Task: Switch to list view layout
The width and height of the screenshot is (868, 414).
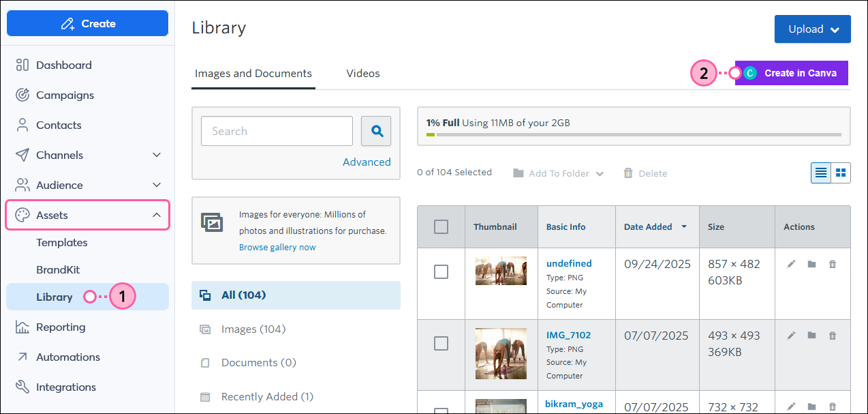Action: click(x=821, y=173)
